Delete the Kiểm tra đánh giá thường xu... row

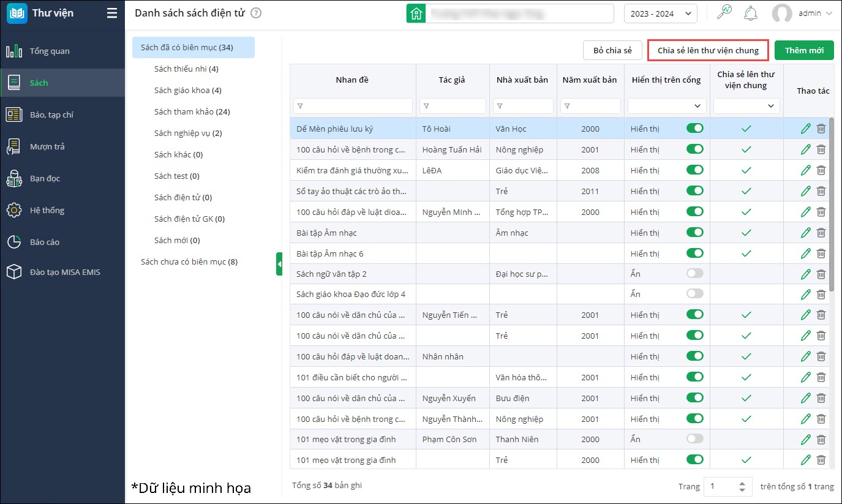pyautogui.click(x=821, y=170)
